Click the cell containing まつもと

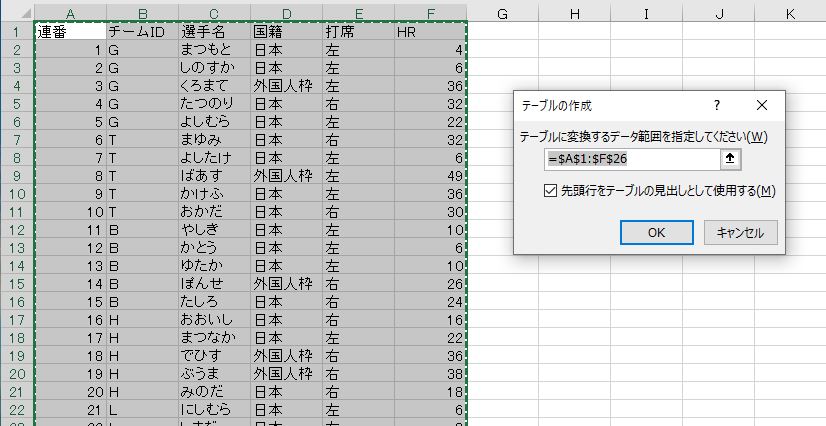tap(214, 49)
